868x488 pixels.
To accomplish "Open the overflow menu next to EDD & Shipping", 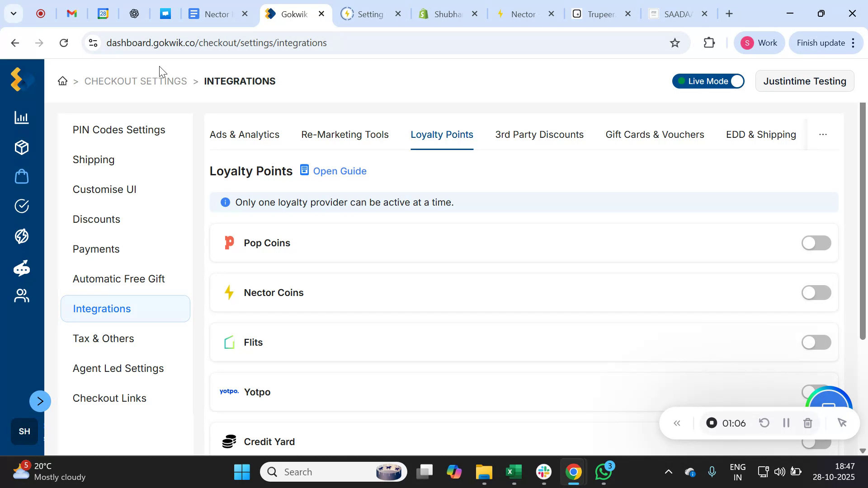I will pyautogui.click(x=823, y=134).
